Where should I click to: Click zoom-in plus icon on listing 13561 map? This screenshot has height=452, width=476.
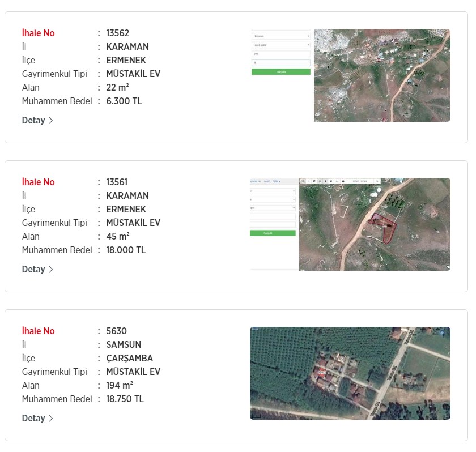click(x=303, y=181)
